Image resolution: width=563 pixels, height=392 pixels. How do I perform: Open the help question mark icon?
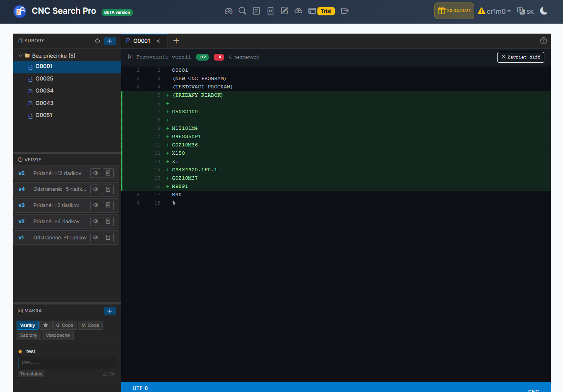543,41
